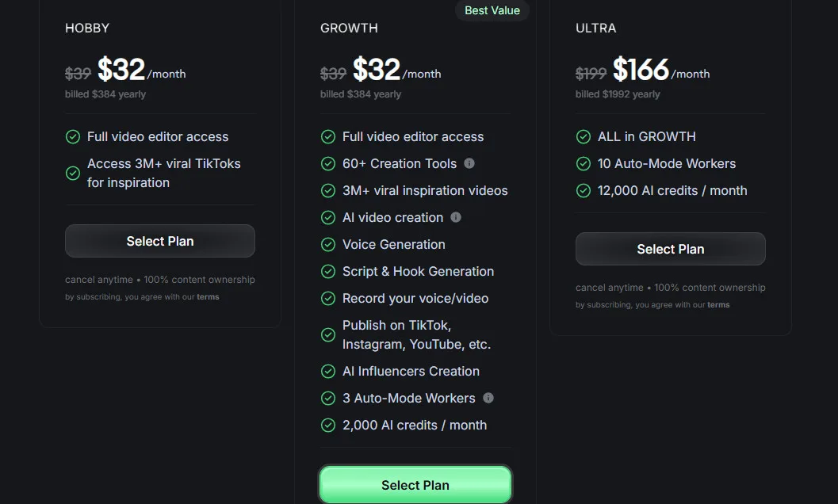Select Plan for the ULTRA tier

tap(670, 249)
